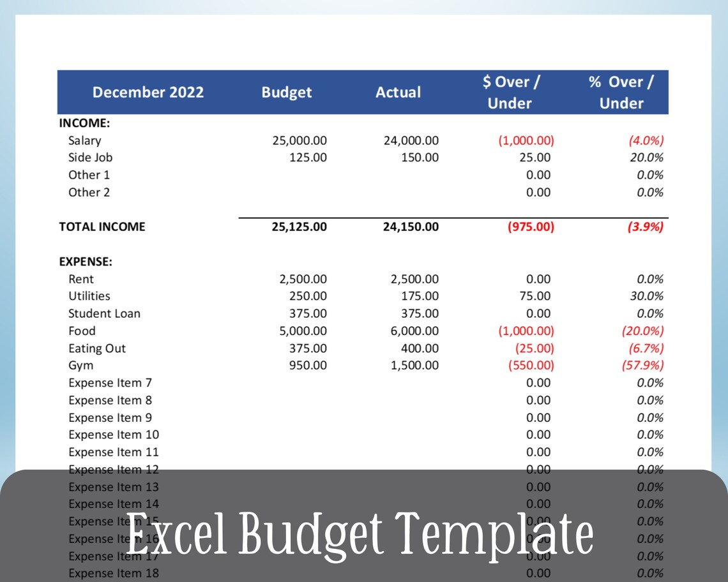Screen dimensions: 728x582
Task: Select the Actual column header
Action: pos(398,92)
